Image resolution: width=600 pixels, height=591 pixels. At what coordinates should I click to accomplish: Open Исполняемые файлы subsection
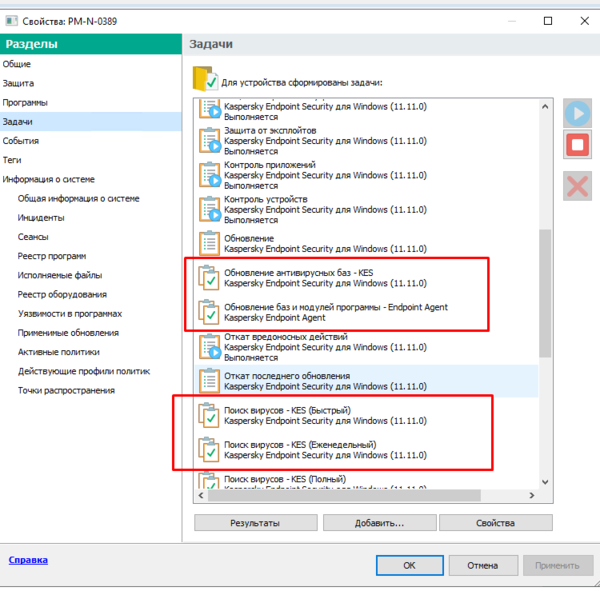point(60,275)
